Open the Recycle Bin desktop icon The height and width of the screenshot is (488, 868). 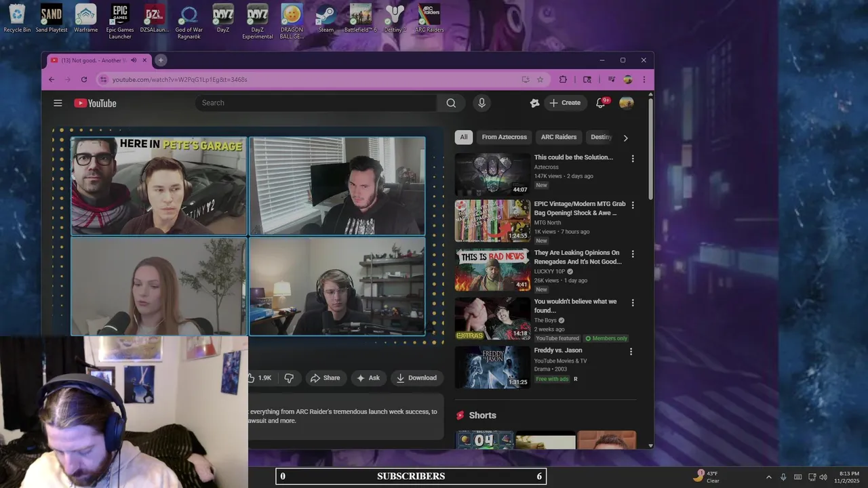tap(17, 18)
